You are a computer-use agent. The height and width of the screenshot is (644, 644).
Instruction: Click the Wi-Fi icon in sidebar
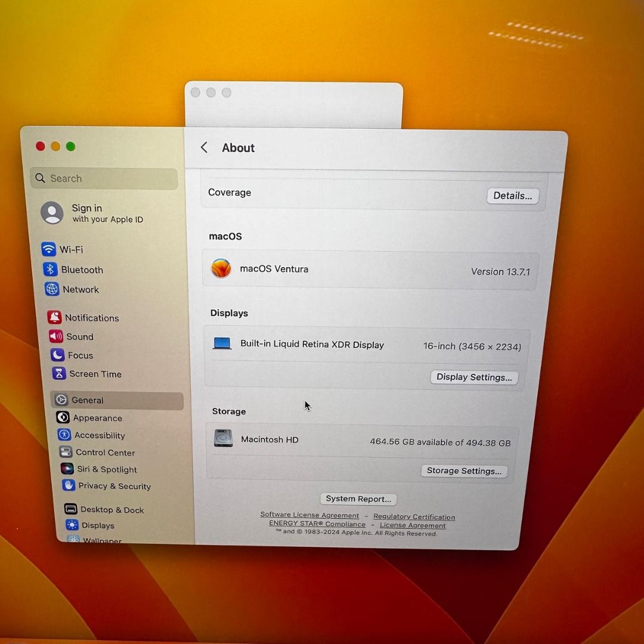click(48, 249)
